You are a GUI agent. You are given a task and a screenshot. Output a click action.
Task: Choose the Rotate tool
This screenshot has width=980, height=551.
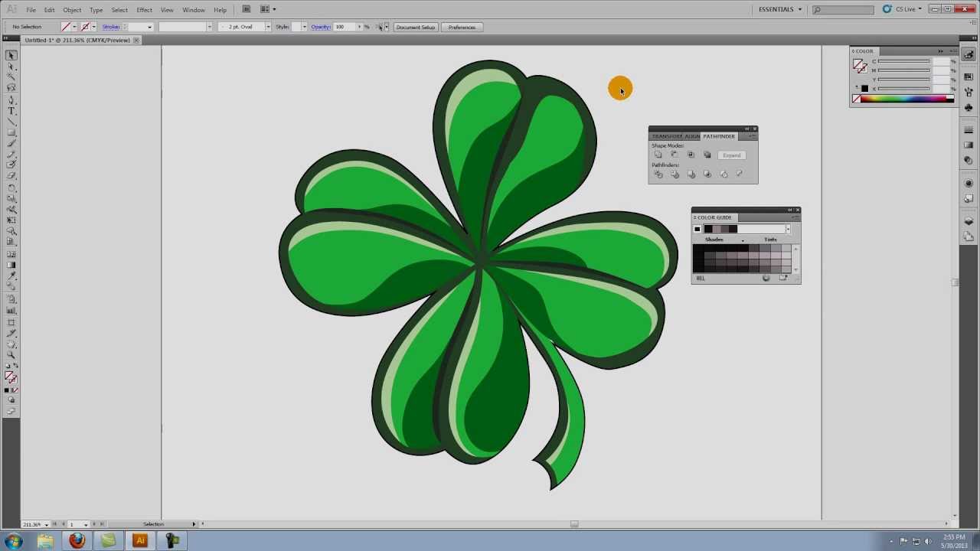tap(11, 187)
